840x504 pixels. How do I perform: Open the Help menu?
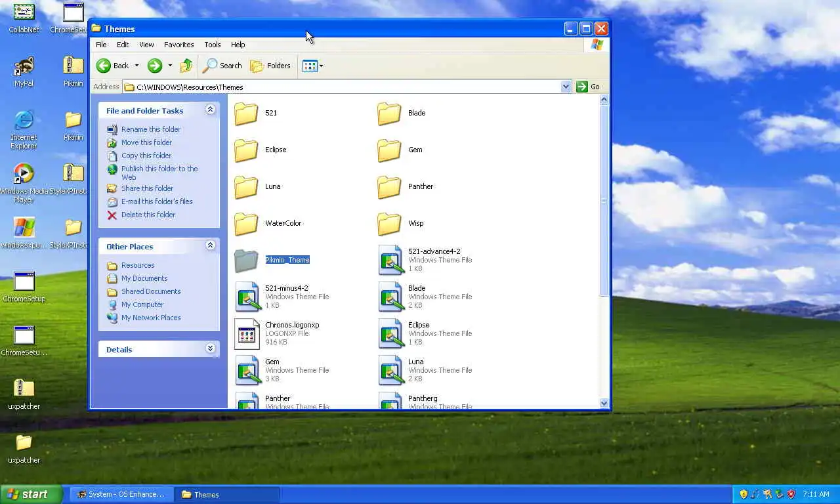pyautogui.click(x=238, y=45)
